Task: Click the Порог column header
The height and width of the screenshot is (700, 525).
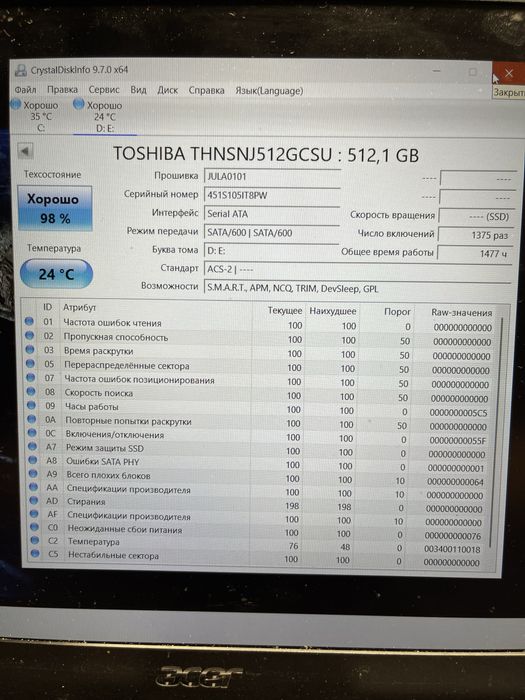Action: (x=397, y=312)
